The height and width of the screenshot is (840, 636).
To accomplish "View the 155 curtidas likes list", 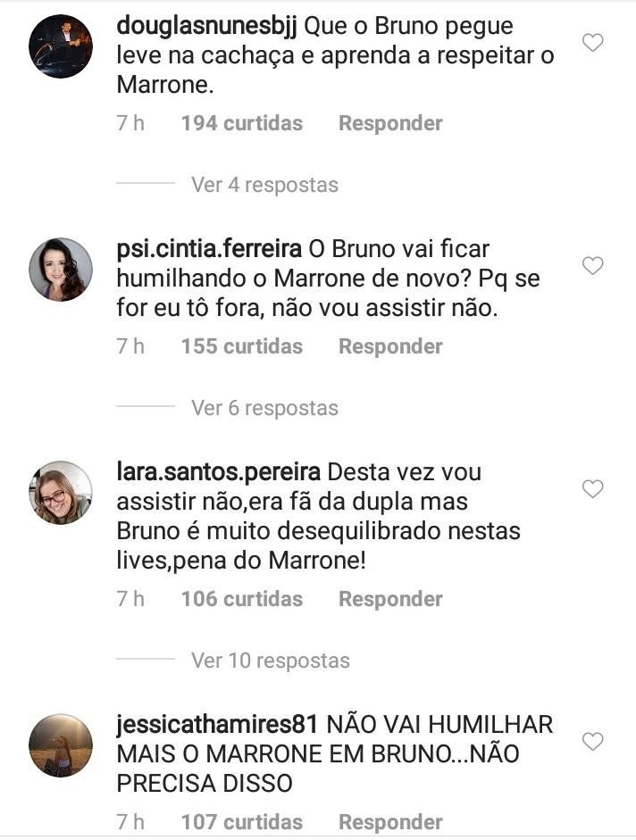I will (x=242, y=346).
